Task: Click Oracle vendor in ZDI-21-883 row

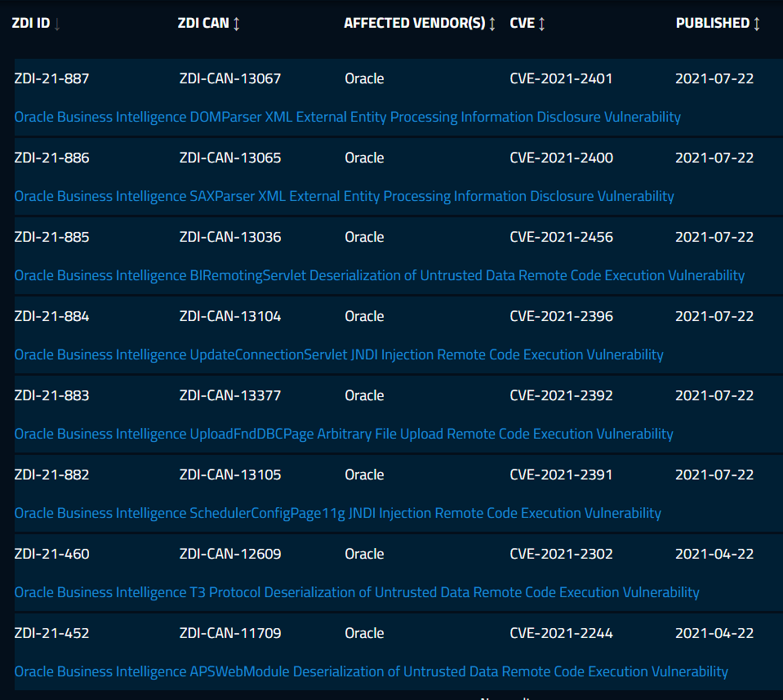Action: point(364,395)
